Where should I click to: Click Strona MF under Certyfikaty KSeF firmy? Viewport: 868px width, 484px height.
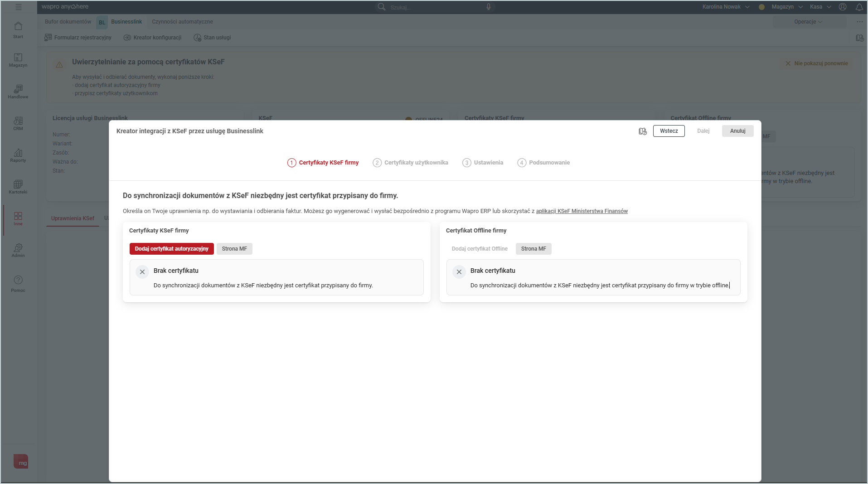(x=234, y=249)
